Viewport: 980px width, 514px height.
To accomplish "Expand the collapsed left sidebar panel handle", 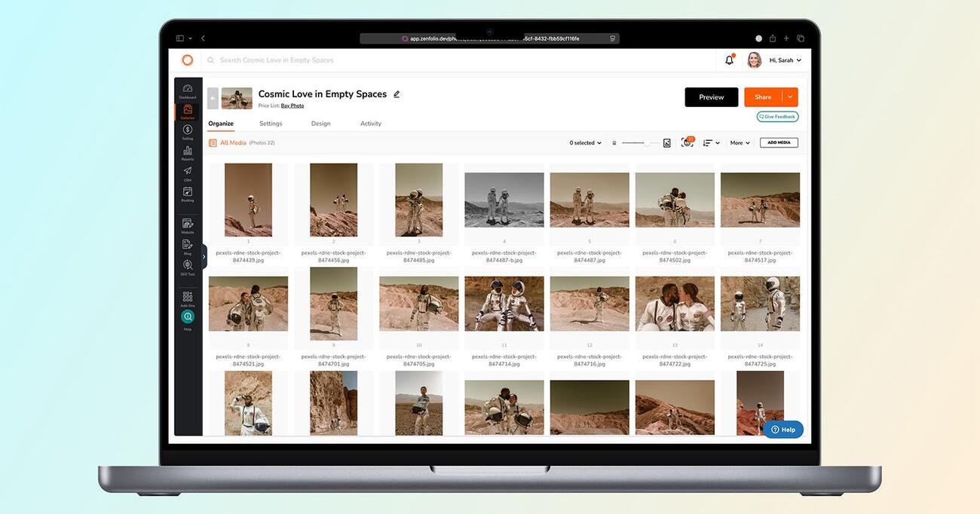I will pyautogui.click(x=204, y=256).
